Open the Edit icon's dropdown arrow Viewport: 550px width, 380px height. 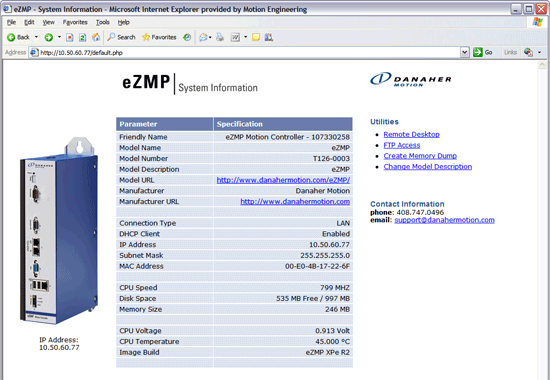tap(246, 37)
